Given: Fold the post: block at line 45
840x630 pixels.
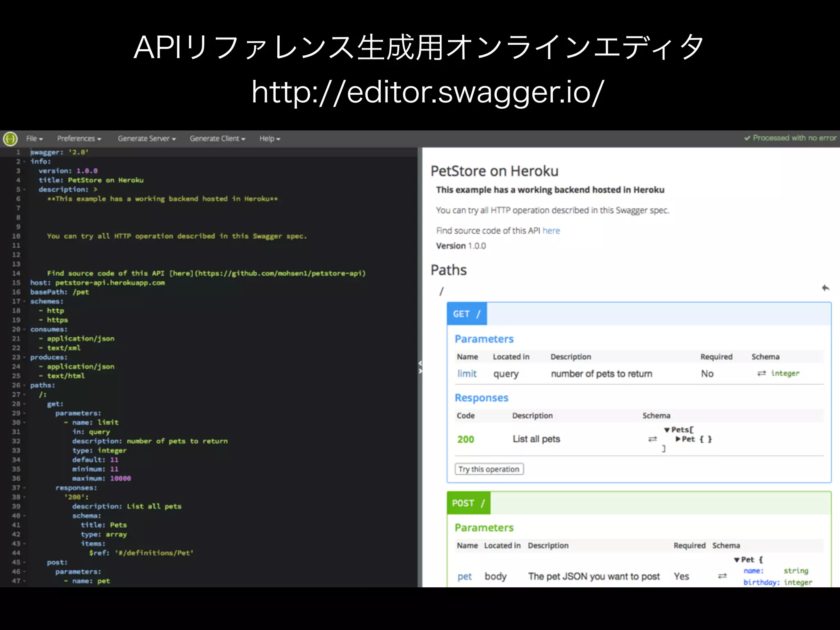Looking at the screenshot, I should [24, 562].
